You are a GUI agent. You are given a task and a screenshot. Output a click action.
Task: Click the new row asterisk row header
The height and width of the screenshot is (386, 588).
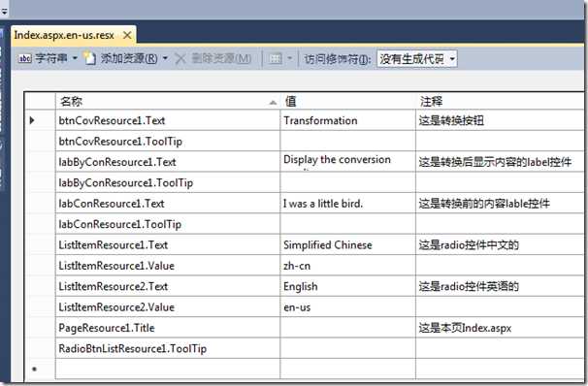[x=40, y=370]
